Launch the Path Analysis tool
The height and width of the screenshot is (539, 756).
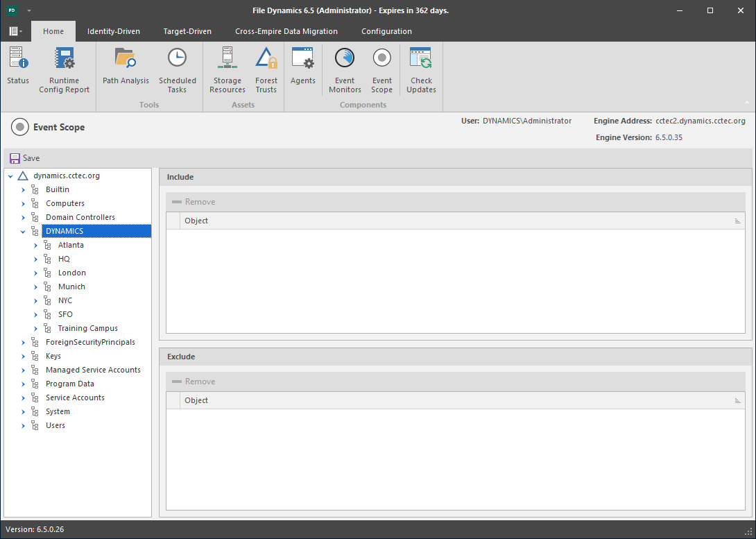[x=126, y=68]
